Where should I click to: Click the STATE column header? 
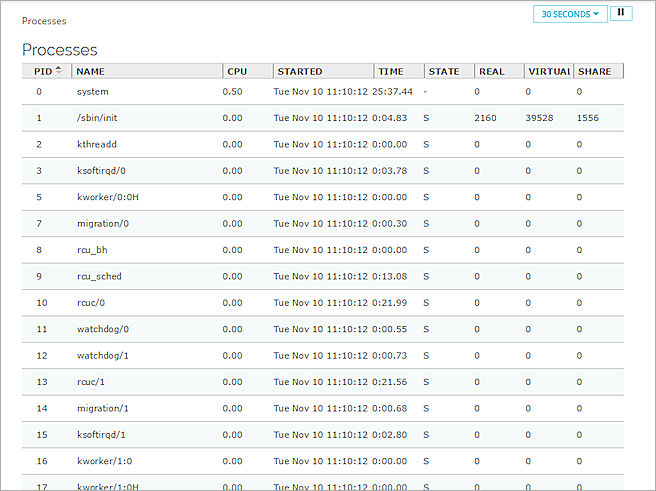click(444, 72)
